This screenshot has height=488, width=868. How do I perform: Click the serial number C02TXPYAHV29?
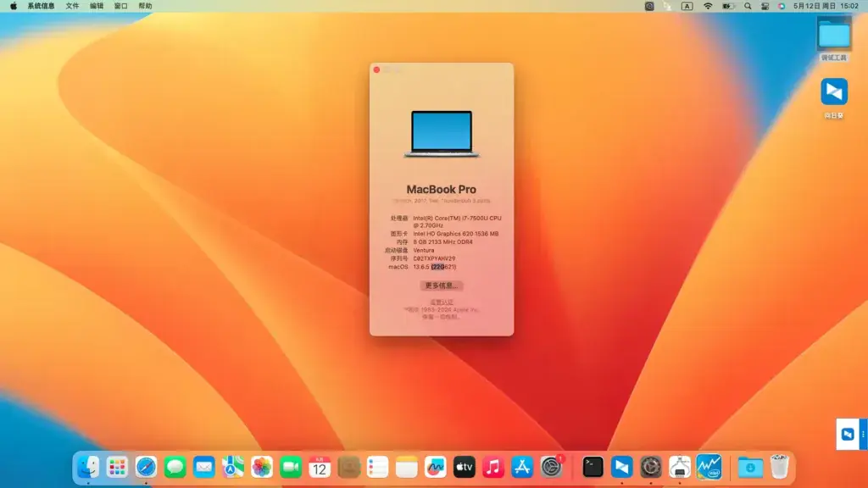[434, 258]
